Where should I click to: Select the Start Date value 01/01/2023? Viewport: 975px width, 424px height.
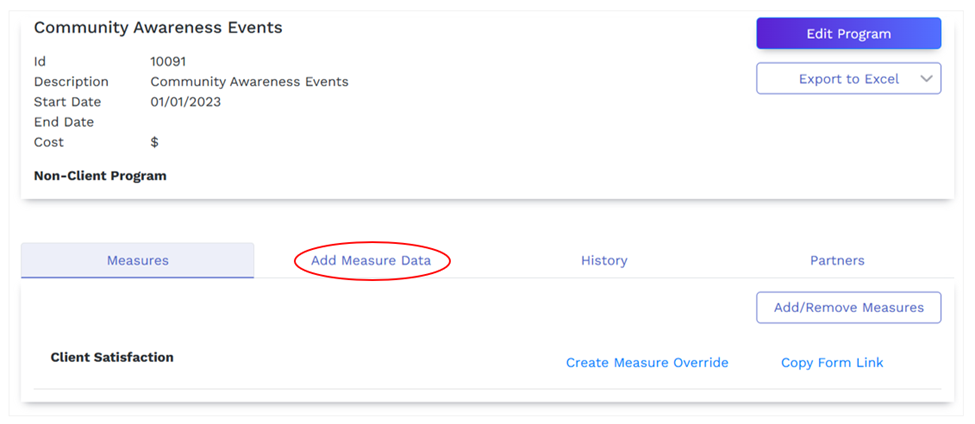[185, 102]
